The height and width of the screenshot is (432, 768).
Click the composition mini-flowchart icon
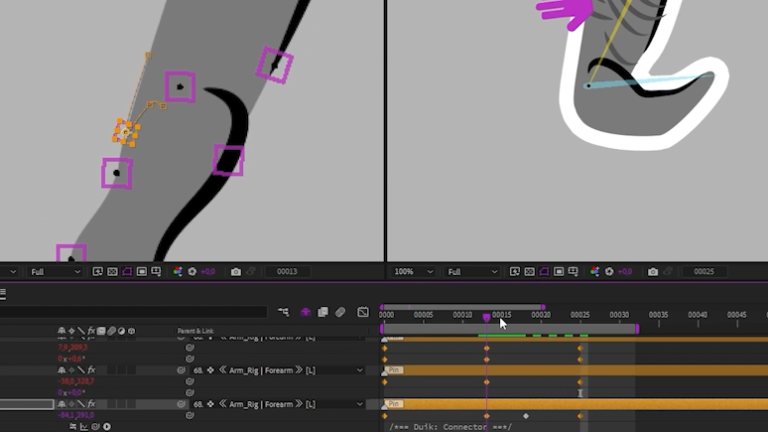tap(284, 312)
